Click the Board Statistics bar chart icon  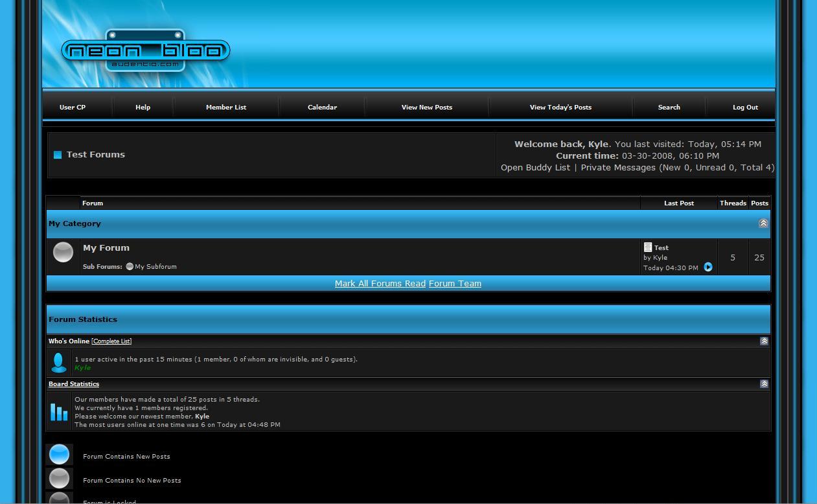coord(59,411)
